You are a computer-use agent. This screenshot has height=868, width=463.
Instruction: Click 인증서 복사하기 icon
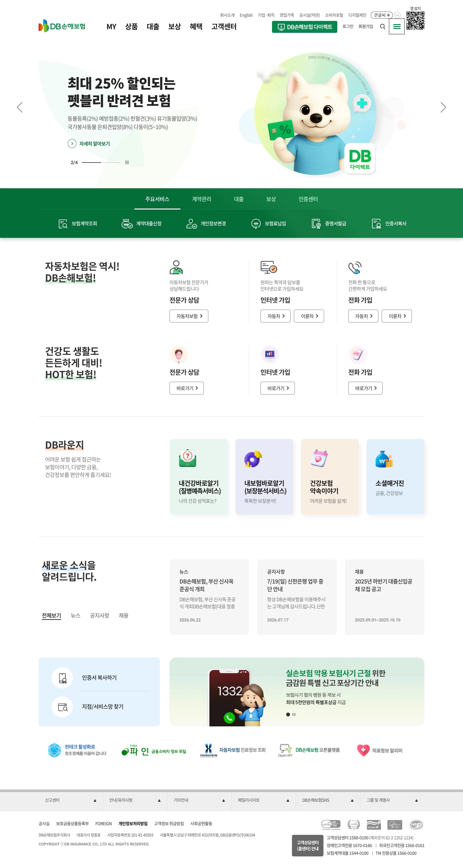pos(62,678)
